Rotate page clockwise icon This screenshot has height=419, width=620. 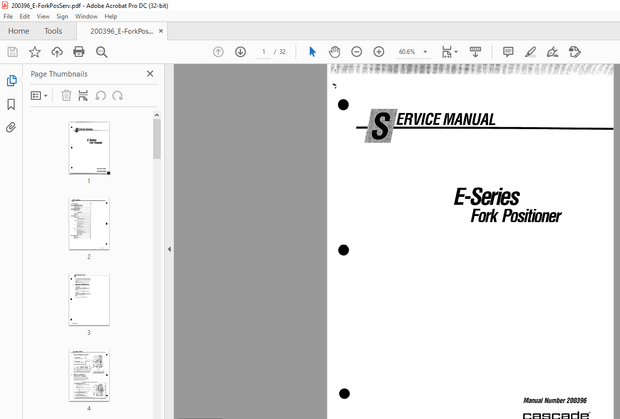click(x=117, y=96)
